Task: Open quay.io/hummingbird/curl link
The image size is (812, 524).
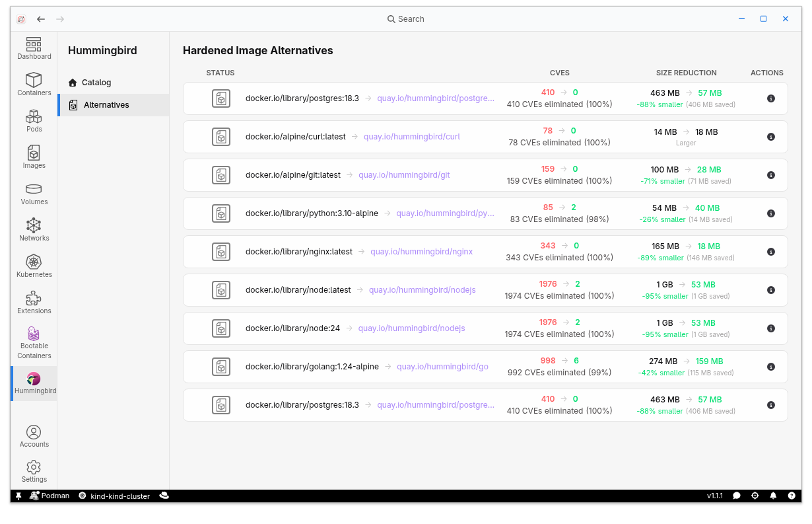Action: [412, 137]
